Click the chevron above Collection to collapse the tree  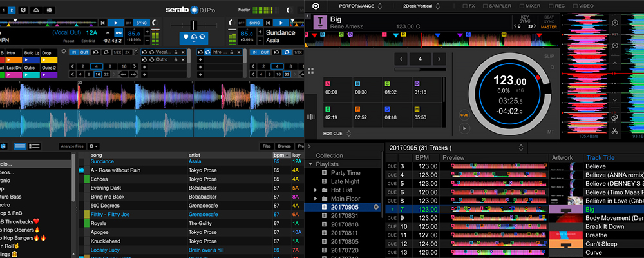(x=309, y=146)
